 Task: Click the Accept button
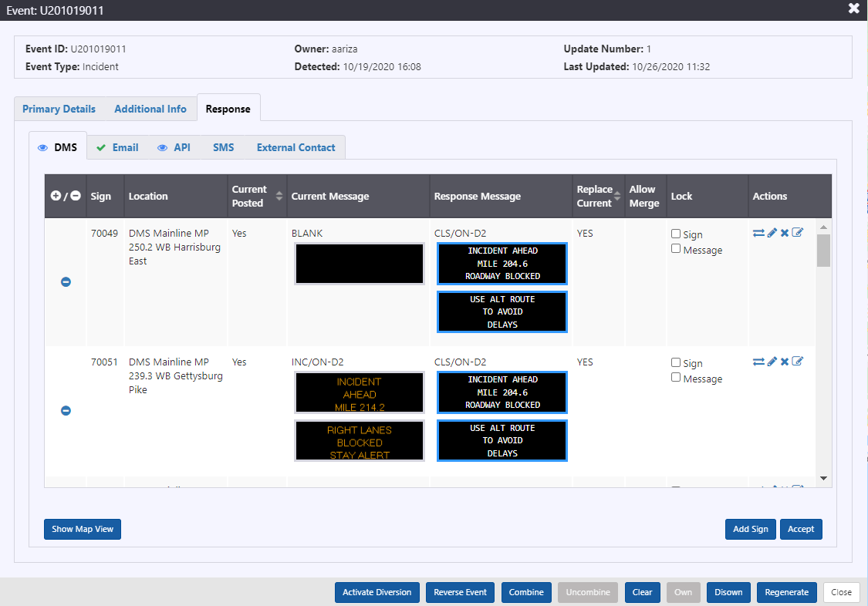801,529
